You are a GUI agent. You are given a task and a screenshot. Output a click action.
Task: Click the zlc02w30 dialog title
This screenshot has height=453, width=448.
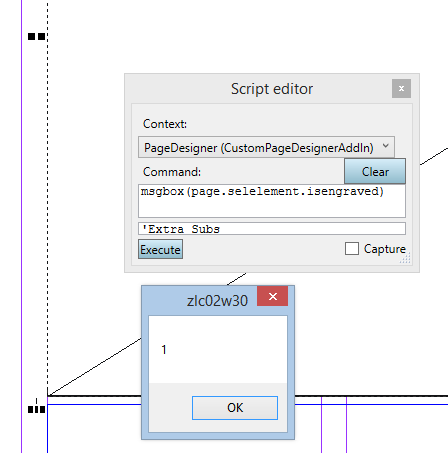click(x=217, y=301)
